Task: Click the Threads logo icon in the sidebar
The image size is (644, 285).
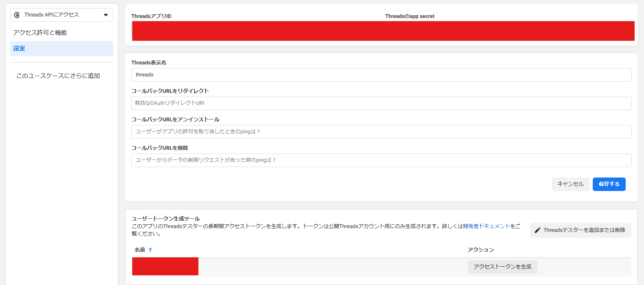Action: pyautogui.click(x=17, y=15)
